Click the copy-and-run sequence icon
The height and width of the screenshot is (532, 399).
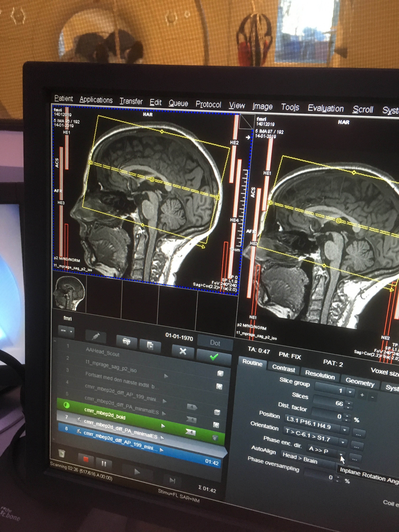tap(150, 346)
